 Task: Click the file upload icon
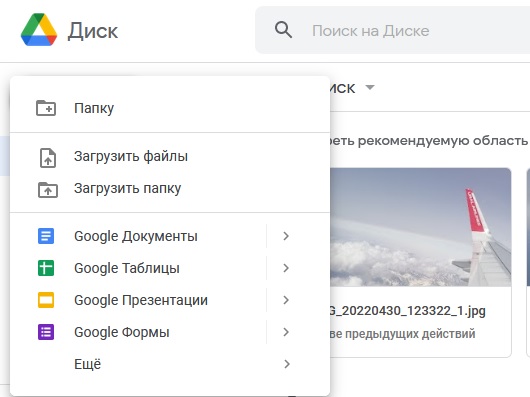(x=48, y=158)
